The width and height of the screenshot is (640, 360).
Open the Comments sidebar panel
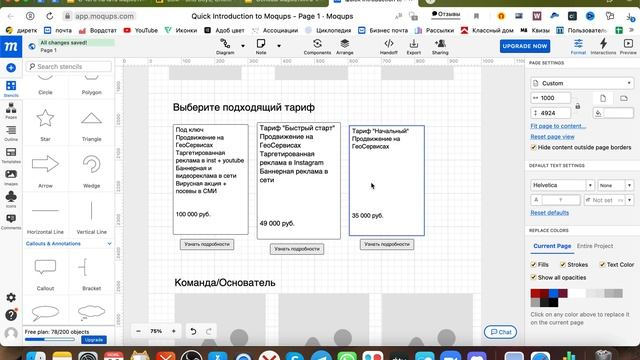pyautogui.click(x=11, y=222)
